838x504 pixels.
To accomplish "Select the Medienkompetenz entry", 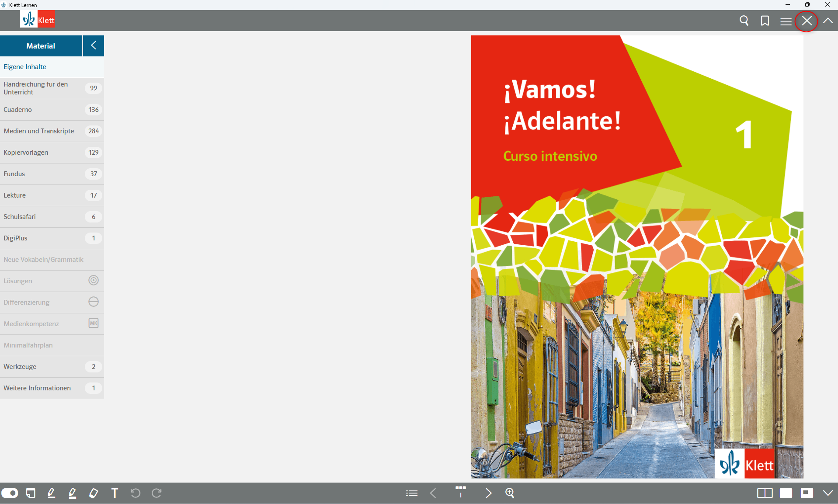I will point(52,324).
